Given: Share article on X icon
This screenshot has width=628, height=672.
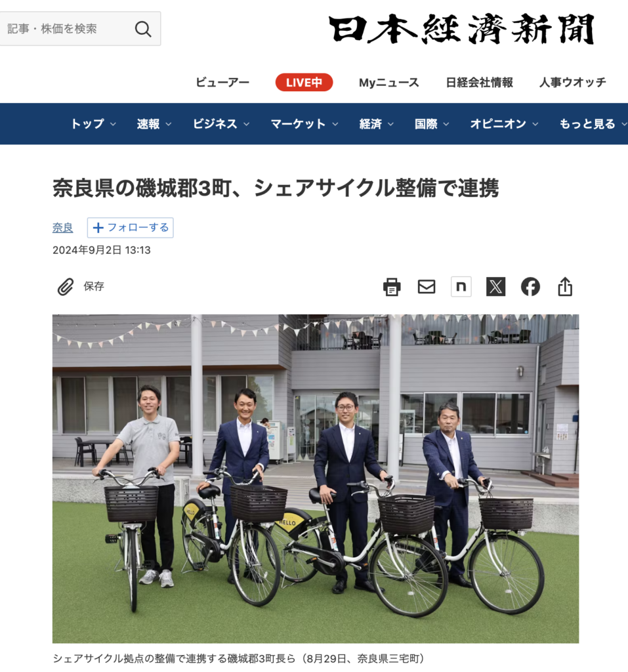Looking at the screenshot, I should [x=496, y=287].
